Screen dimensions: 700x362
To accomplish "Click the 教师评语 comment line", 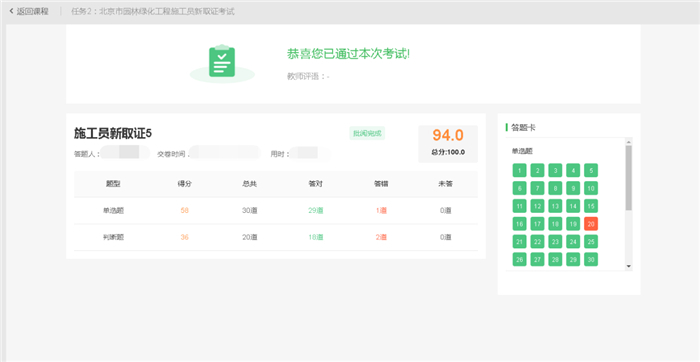I will (x=308, y=76).
